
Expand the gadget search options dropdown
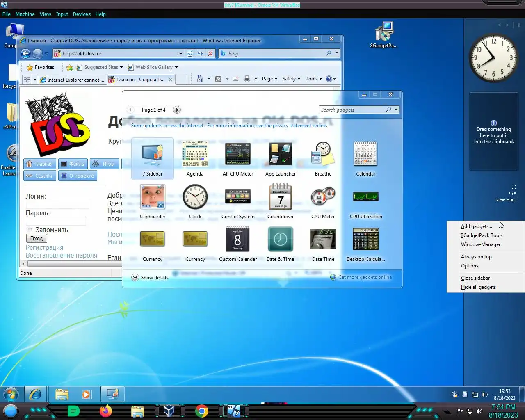396,110
